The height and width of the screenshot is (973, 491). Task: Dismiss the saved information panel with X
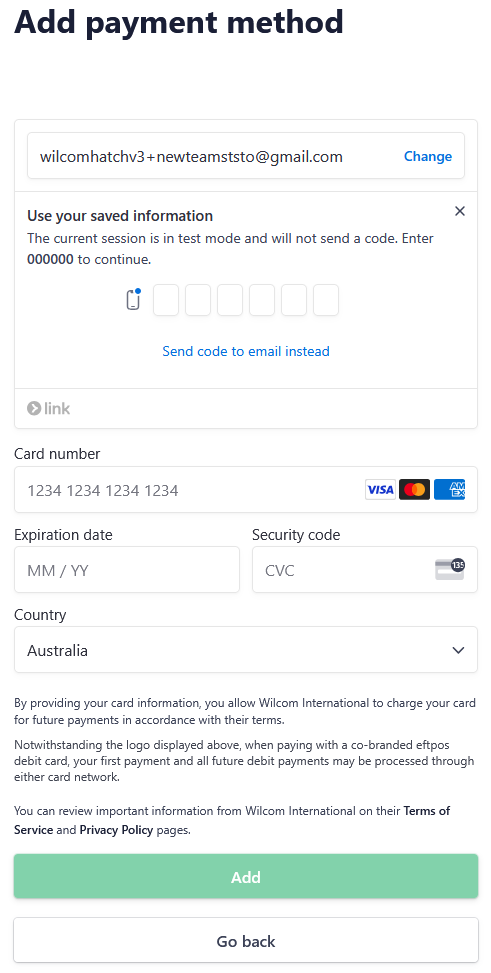[x=459, y=211]
